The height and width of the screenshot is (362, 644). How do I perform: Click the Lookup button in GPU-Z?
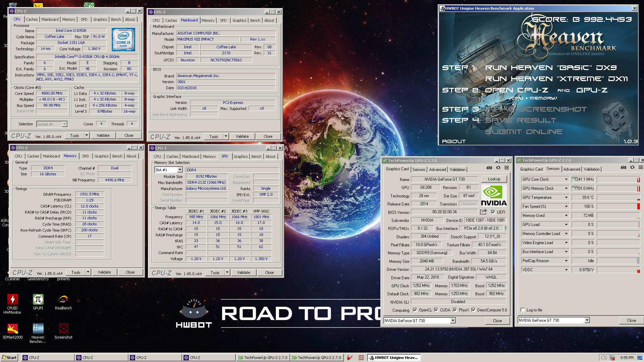click(494, 179)
